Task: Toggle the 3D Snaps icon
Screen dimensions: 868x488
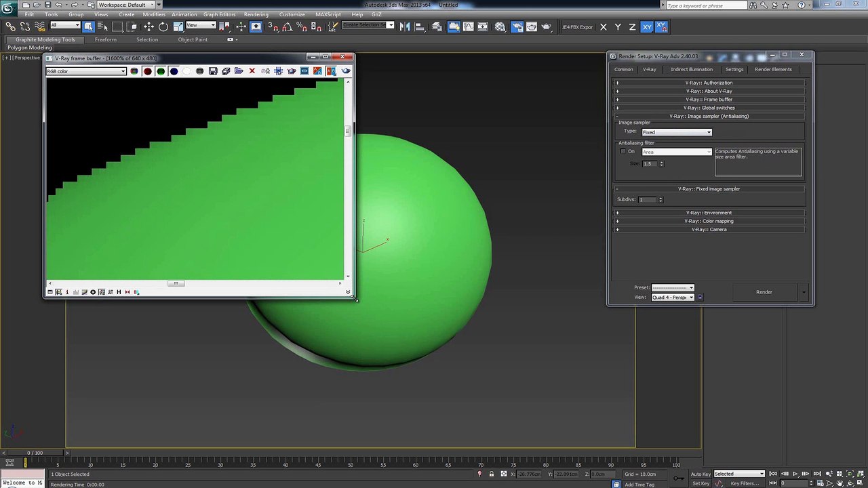Action: click(x=273, y=26)
